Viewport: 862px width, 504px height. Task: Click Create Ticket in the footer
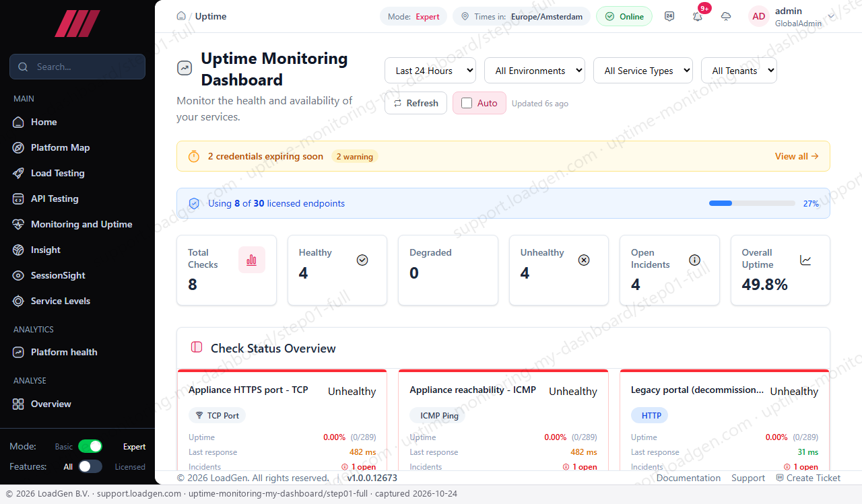[x=808, y=478]
